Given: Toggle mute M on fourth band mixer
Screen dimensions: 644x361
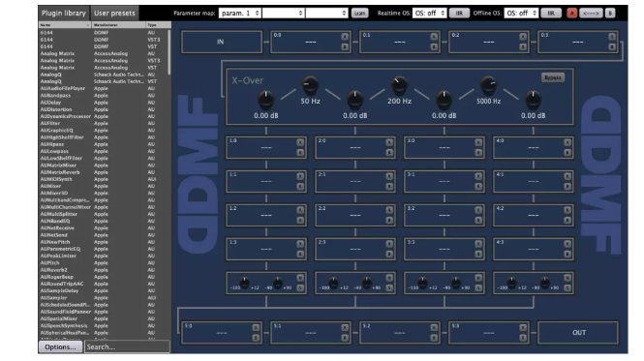Looking at the screenshot, I should point(567,278).
